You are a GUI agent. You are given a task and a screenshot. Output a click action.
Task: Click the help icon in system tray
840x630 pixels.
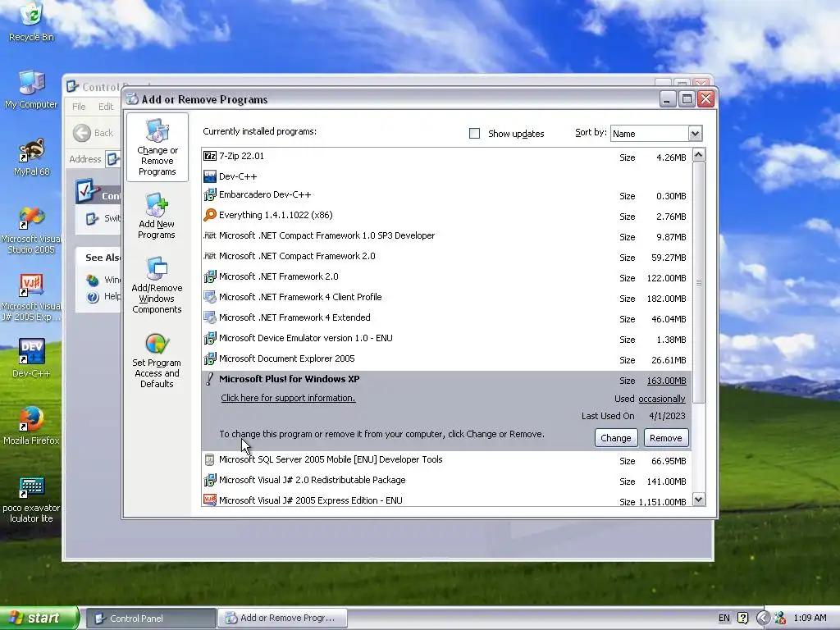[x=742, y=619]
